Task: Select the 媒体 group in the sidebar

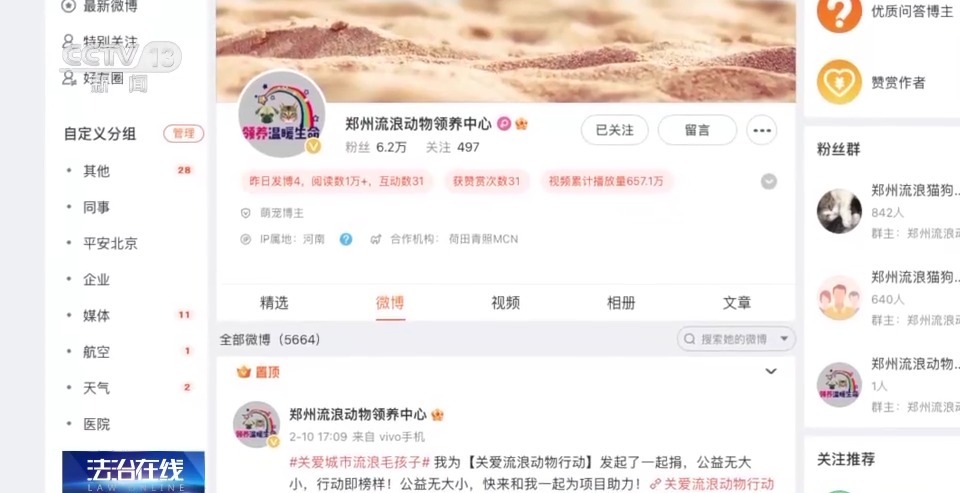Action: (x=97, y=315)
